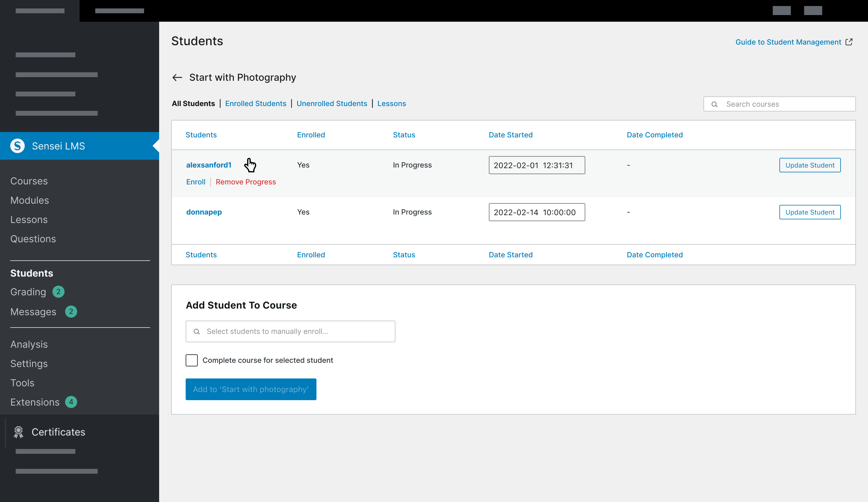Click Remove Progress for alexsanford1
This screenshot has width=868, height=502.
click(246, 182)
